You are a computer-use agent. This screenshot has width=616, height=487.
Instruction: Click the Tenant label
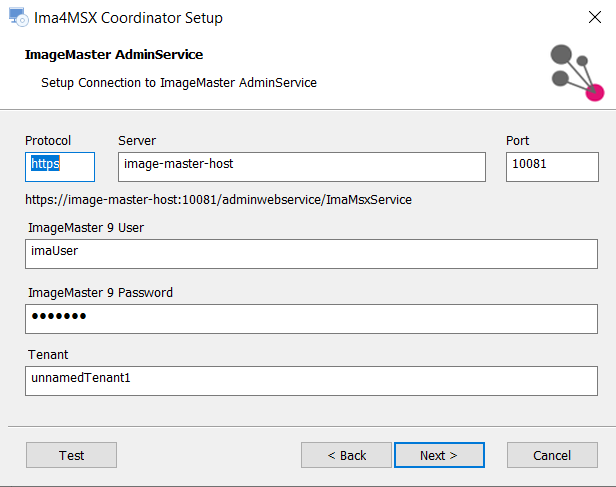[x=48, y=355]
